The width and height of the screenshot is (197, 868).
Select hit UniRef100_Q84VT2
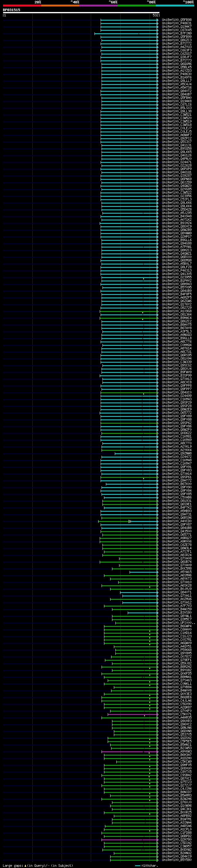[177, 91]
